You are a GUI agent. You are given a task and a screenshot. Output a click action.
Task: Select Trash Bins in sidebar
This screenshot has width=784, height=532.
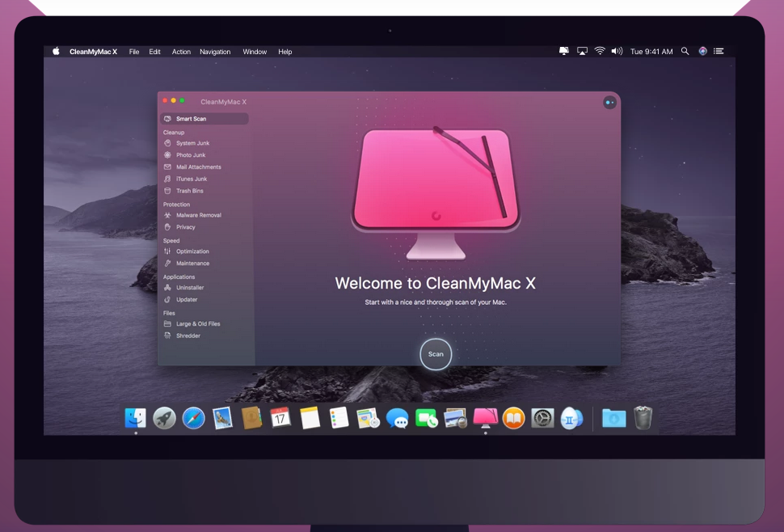click(190, 191)
